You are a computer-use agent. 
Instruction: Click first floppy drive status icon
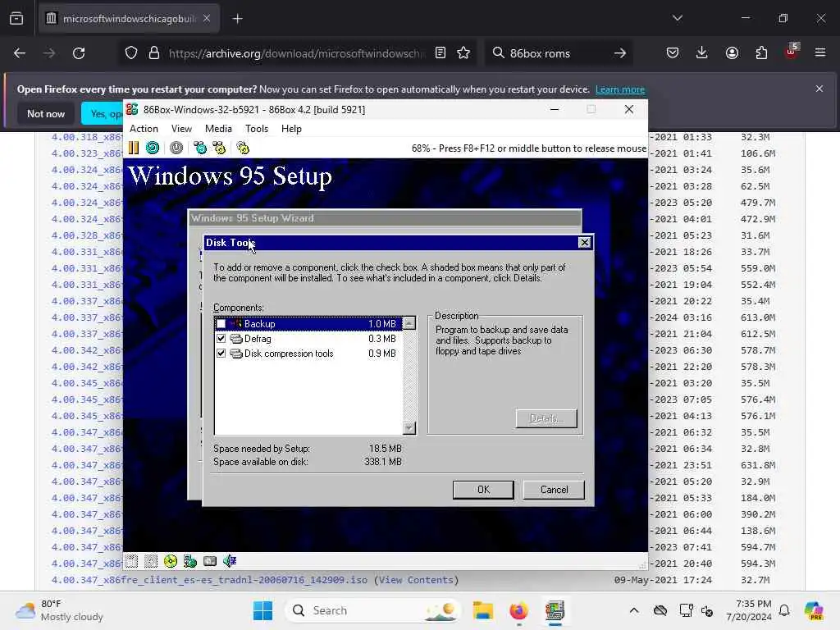(132, 561)
